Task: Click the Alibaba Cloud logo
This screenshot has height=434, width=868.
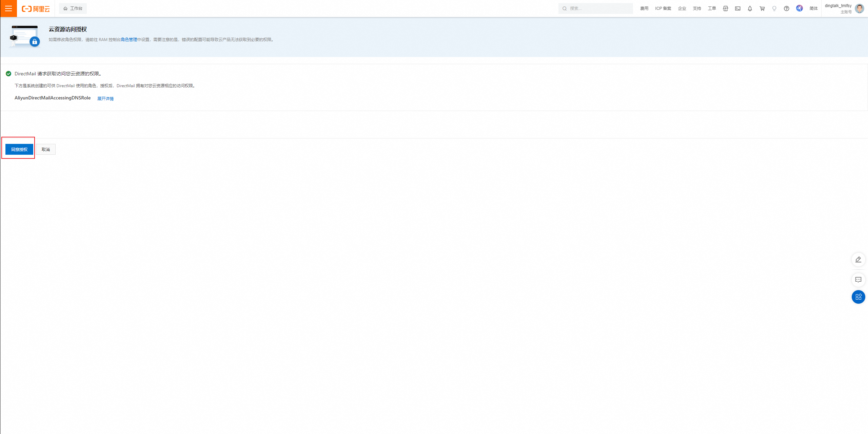Action: pyautogui.click(x=36, y=9)
